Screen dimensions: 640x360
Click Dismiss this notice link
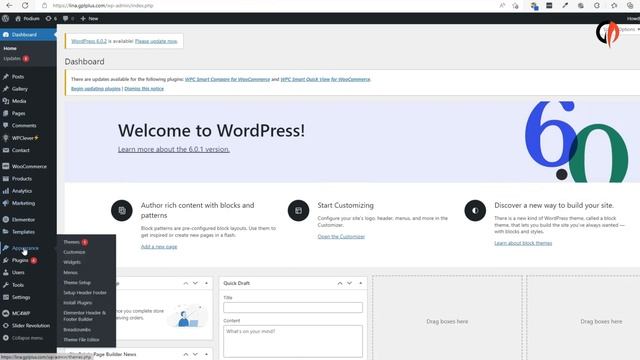[x=144, y=89]
